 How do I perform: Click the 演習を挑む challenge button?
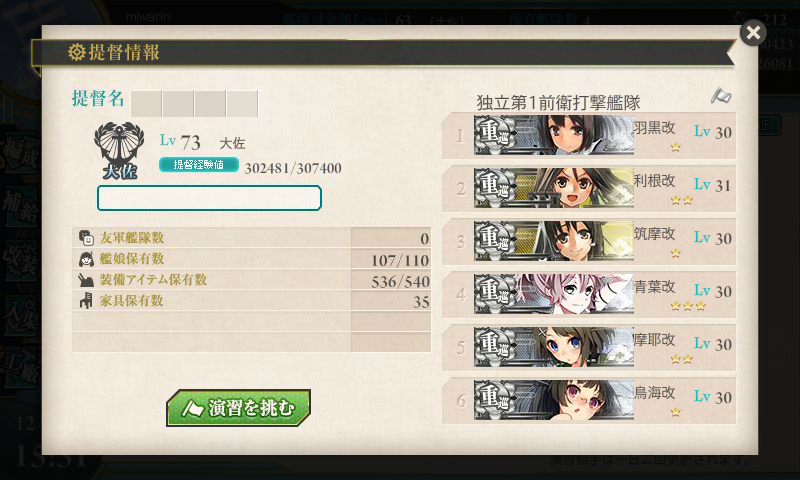tap(238, 408)
